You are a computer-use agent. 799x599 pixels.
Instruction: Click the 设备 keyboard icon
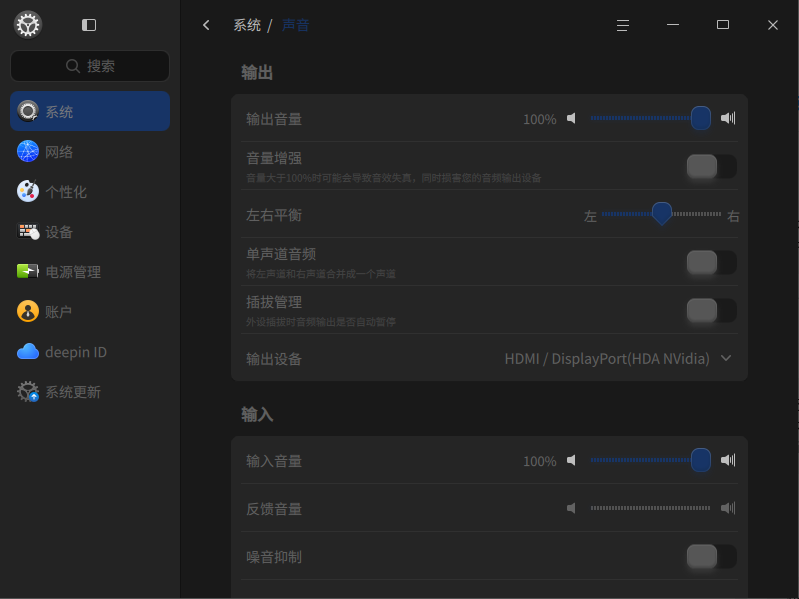click(28, 231)
